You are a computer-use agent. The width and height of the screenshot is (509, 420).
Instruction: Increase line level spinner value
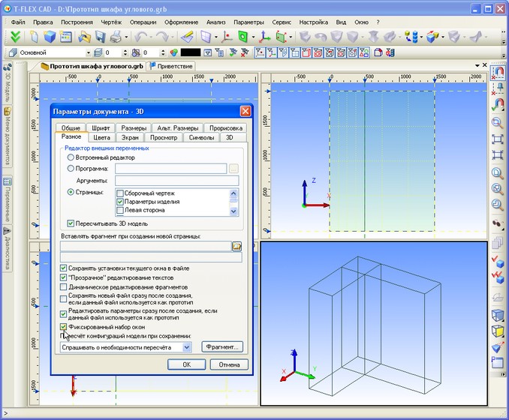pos(125,51)
